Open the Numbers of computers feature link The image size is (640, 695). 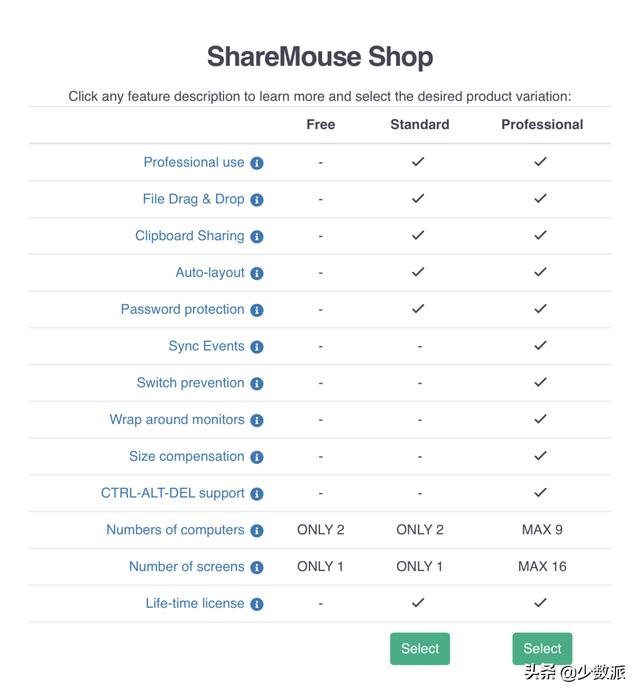176,530
